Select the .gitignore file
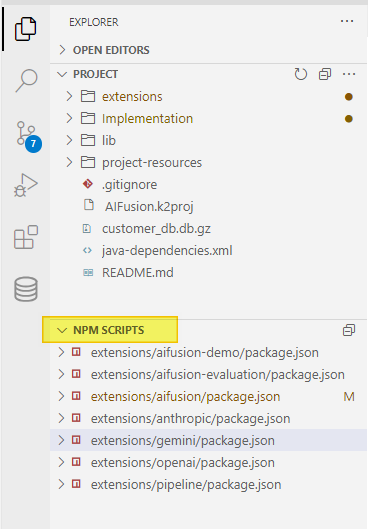The width and height of the screenshot is (368, 529). (130, 185)
